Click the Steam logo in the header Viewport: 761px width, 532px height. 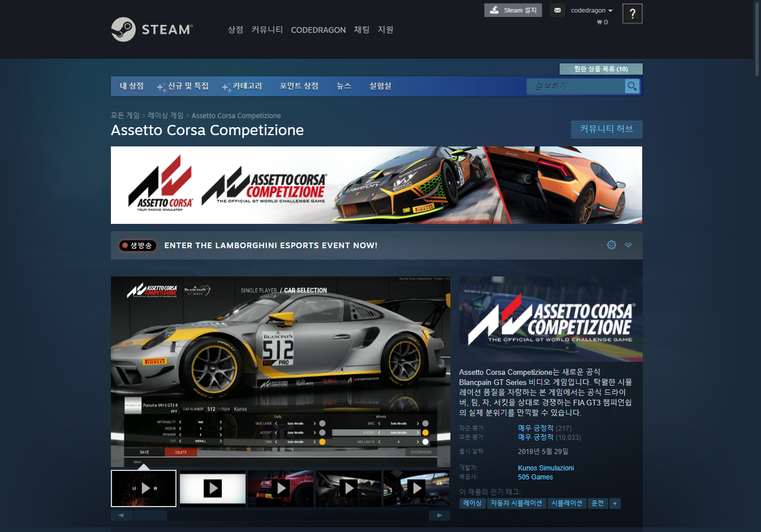[x=152, y=29]
